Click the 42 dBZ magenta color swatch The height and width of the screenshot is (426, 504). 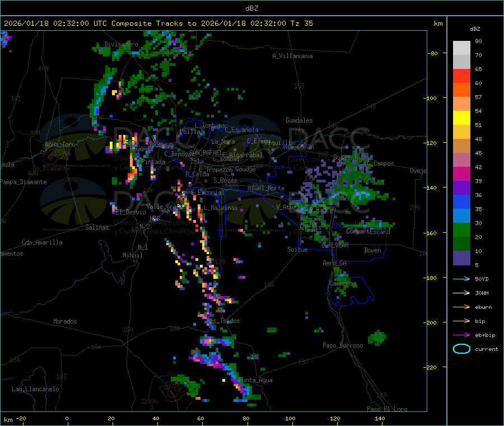[461, 174]
